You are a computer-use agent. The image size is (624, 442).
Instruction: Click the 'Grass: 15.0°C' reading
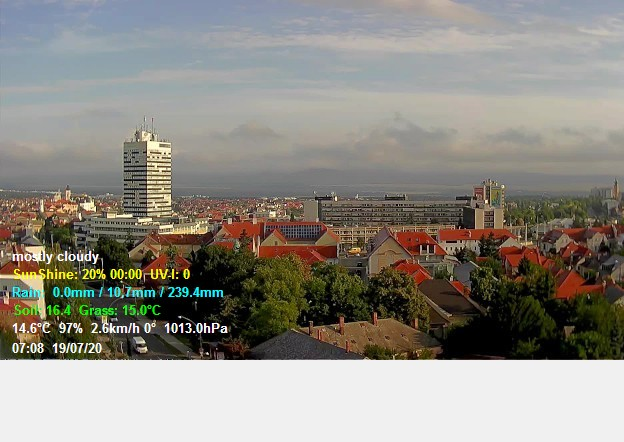[x=120, y=310]
